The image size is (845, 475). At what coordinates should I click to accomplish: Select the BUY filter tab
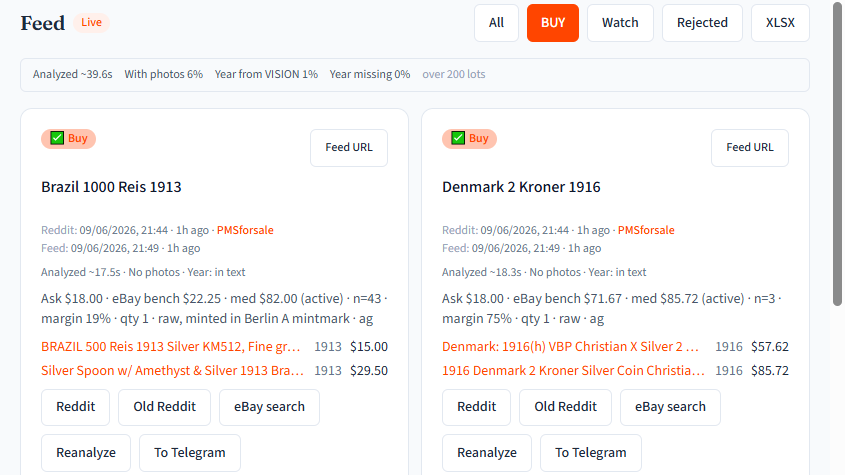pyautogui.click(x=553, y=23)
